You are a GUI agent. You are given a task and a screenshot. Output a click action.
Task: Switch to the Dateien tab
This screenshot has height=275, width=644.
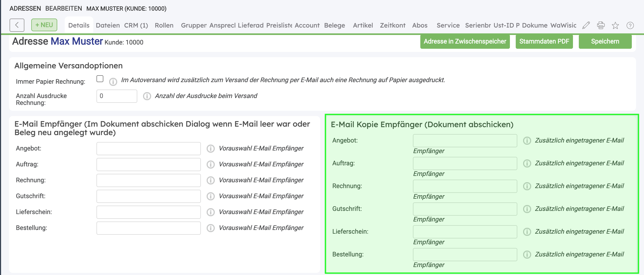[x=108, y=25]
